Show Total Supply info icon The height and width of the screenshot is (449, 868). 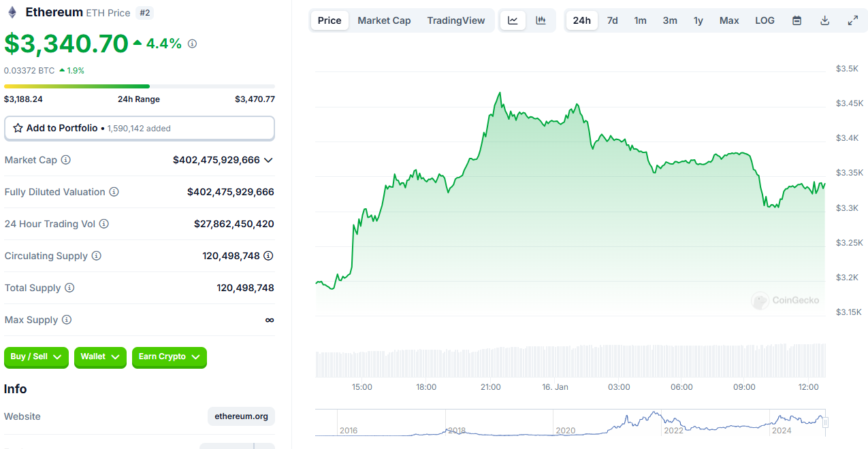pyautogui.click(x=69, y=288)
